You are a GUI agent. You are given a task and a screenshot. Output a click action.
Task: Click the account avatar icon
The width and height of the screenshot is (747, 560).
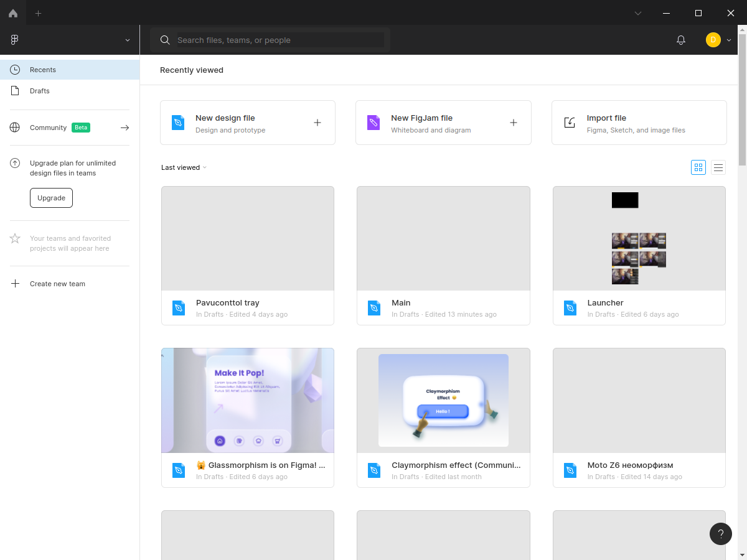[713, 40]
